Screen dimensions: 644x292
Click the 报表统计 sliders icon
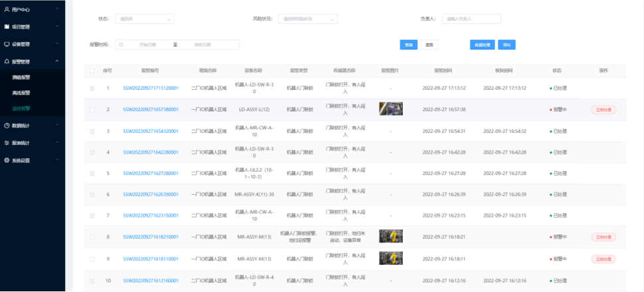pos(7,143)
